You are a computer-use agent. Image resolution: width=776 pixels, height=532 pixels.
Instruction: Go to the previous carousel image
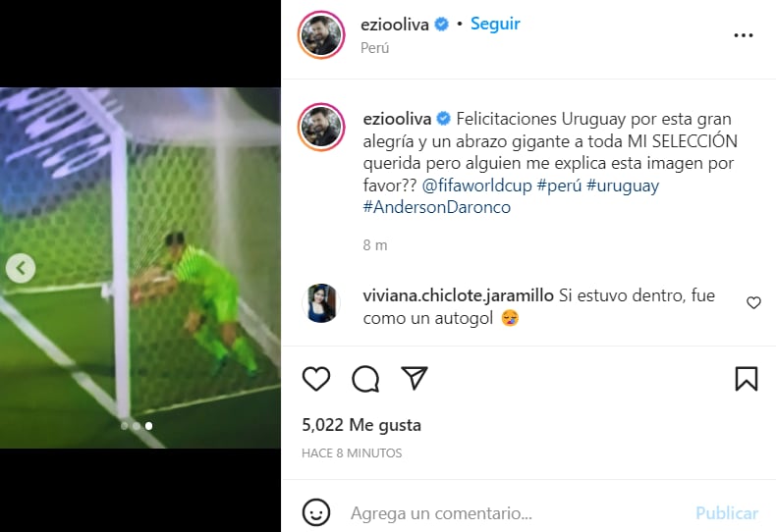[x=21, y=268]
